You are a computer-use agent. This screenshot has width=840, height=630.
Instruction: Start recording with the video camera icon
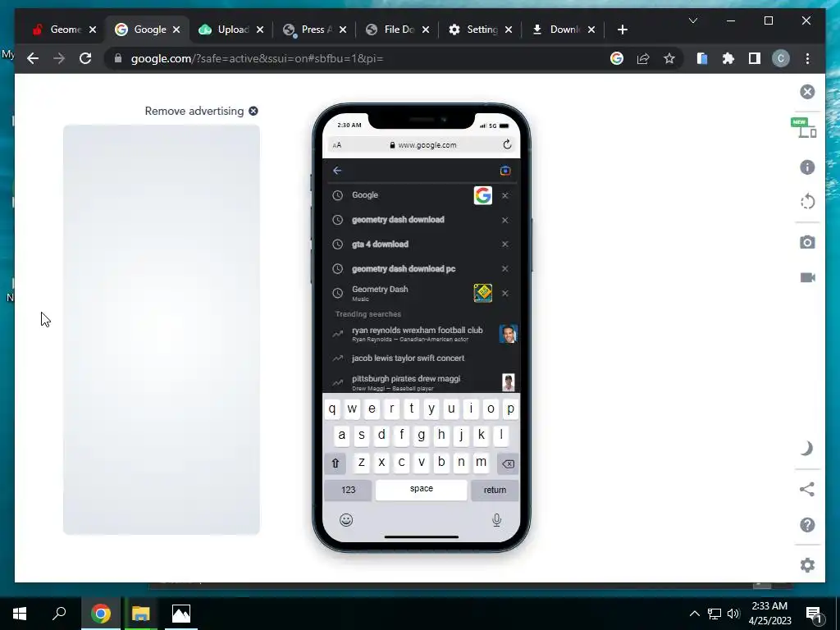(807, 277)
